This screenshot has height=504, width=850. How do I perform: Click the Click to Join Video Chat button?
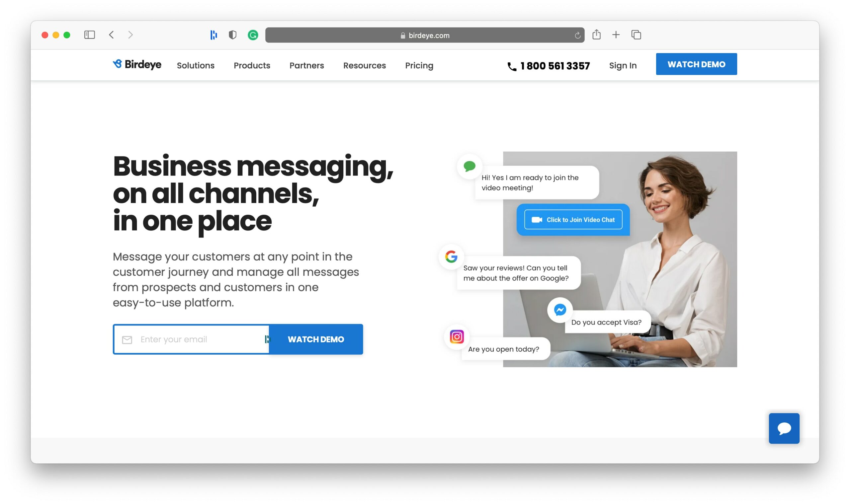click(x=573, y=219)
